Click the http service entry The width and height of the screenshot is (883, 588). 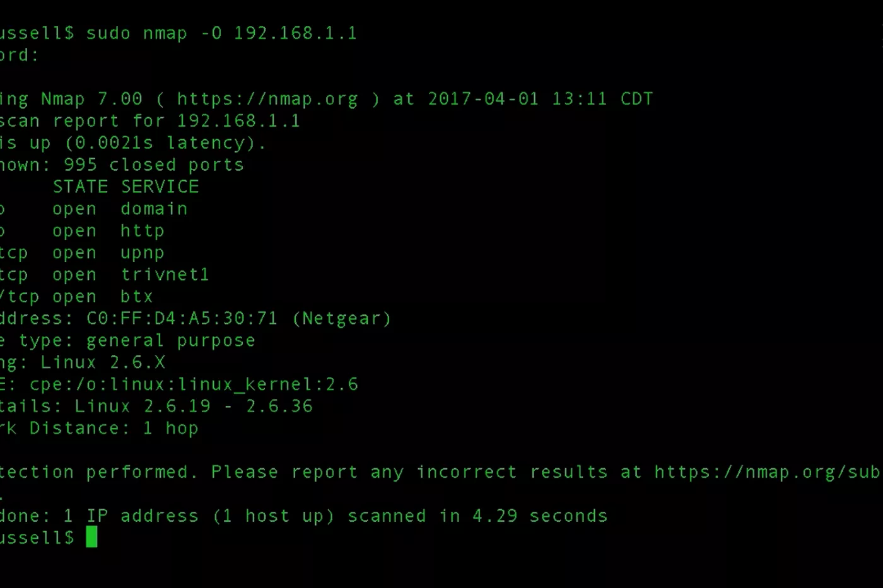coord(143,231)
